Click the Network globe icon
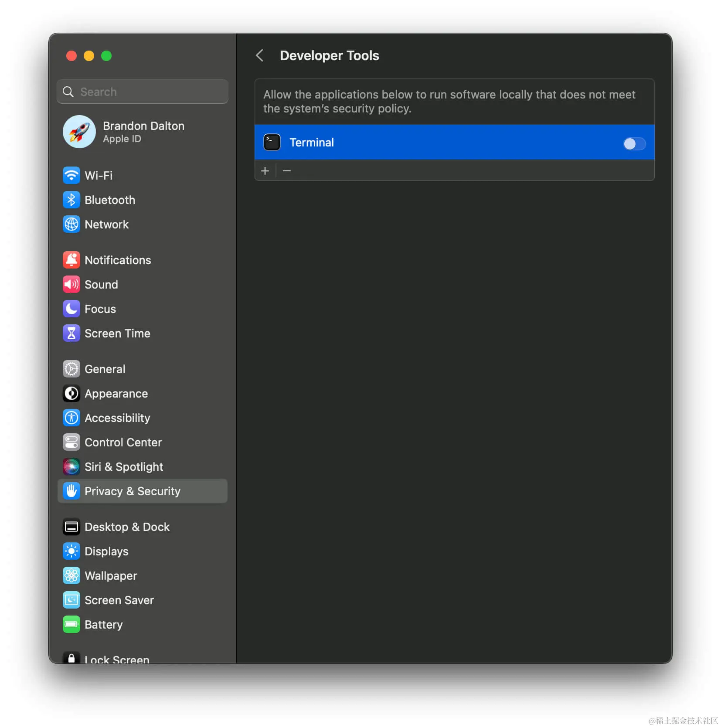The width and height of the screenshot is (721, 728). pyautogui.click(x=71, y=224)
